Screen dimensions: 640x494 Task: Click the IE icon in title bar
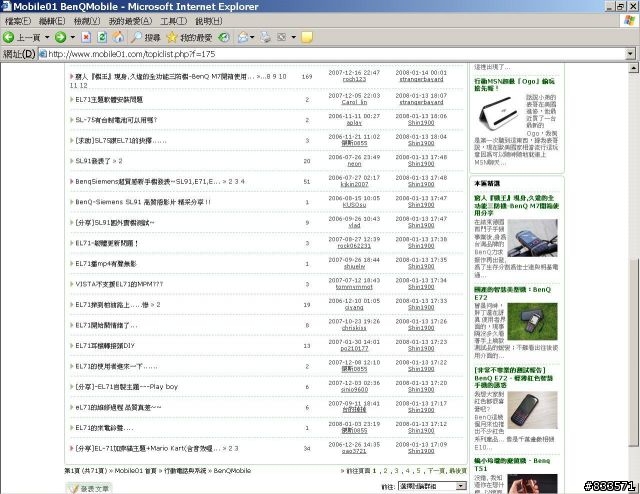(x=6, y=7)
